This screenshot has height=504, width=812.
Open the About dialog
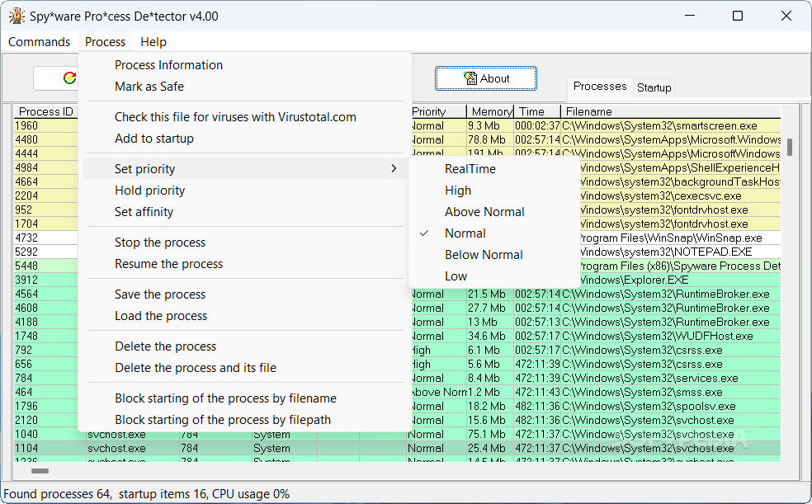coord(486,78)
